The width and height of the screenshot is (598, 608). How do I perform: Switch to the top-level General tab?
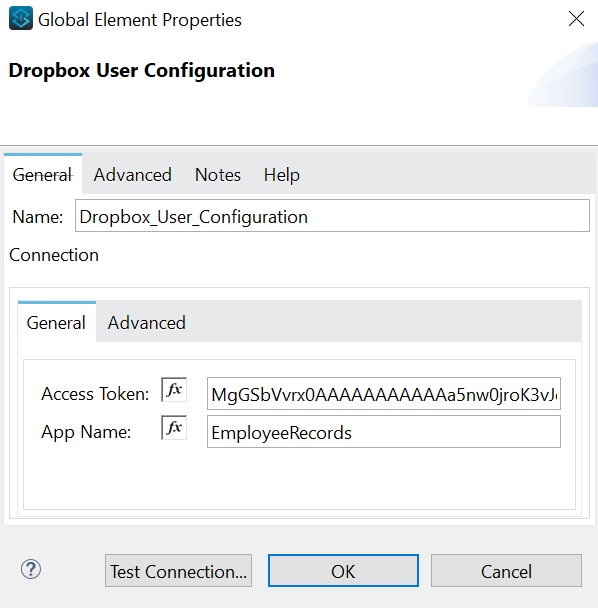click(x=43, y=174)
